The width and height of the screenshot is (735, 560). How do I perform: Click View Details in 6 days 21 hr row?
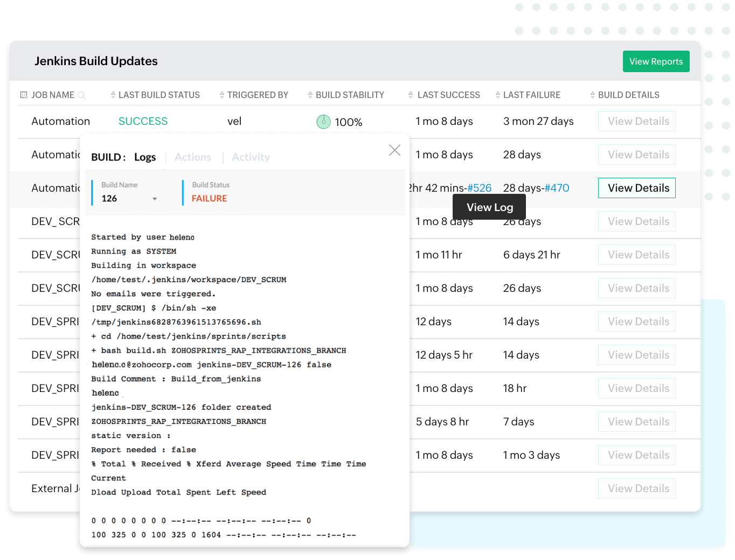point(637,255)
